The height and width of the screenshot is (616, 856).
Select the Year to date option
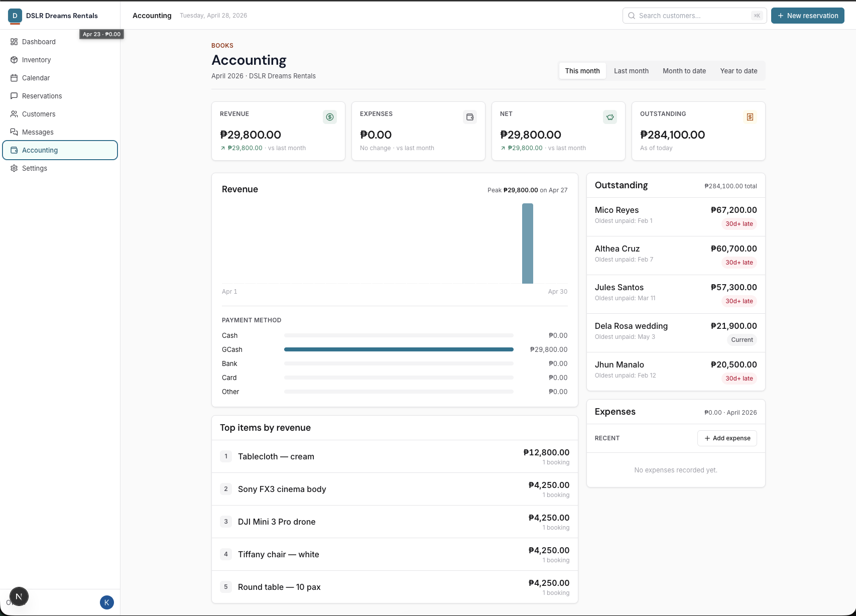click(x=739, y=71)
